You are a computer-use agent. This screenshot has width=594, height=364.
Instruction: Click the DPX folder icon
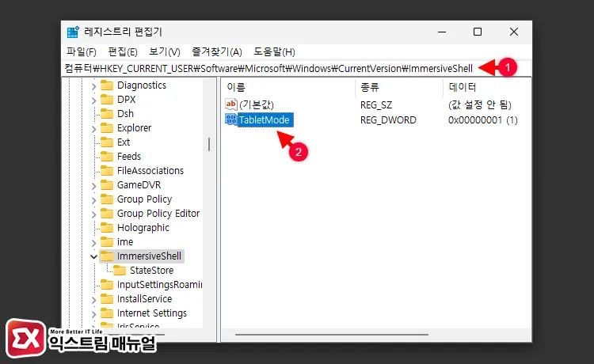(107, 100)
